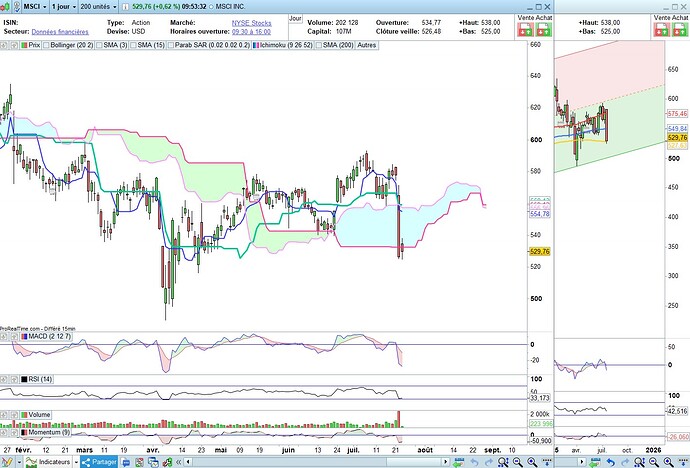This screenshot has width=690, height=468.
Task: Expand the drawing tools dropdown arrow
Action: tap(19, 462)
